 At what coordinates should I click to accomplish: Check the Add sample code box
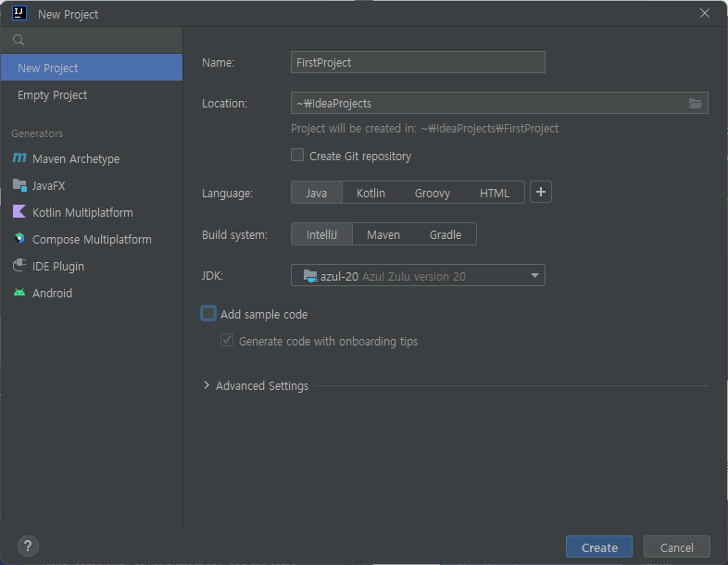208,313
